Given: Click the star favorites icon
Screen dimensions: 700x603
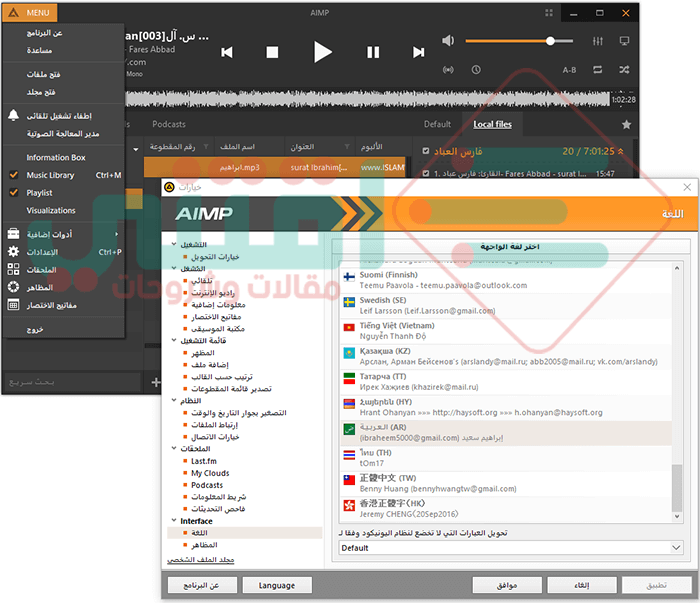Looking at the screenshot, I should [626, 125].
